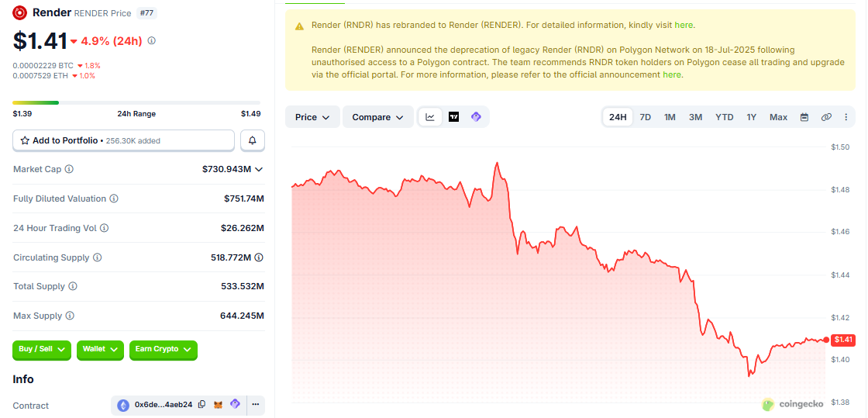
Task: Click the $730.943M market cap value
Action: (227, 169)
